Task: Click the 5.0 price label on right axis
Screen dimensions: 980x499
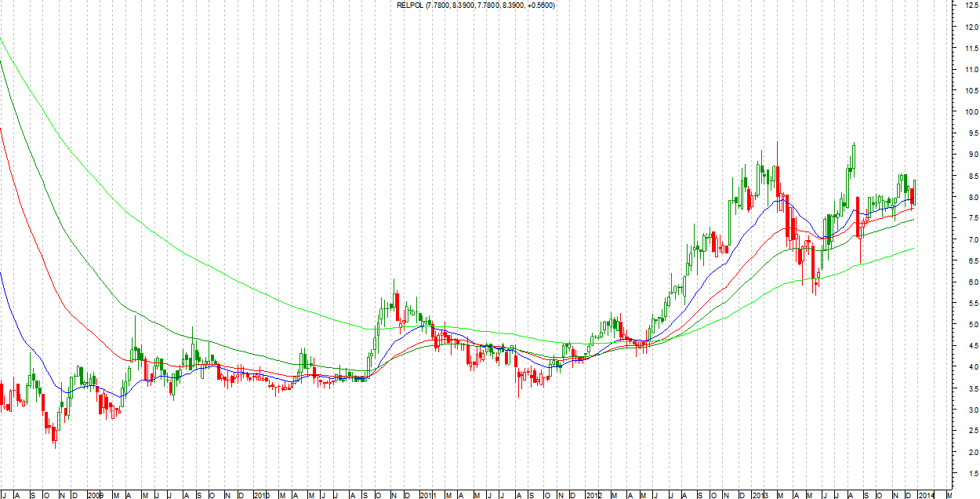Action: tap(967, 324)
